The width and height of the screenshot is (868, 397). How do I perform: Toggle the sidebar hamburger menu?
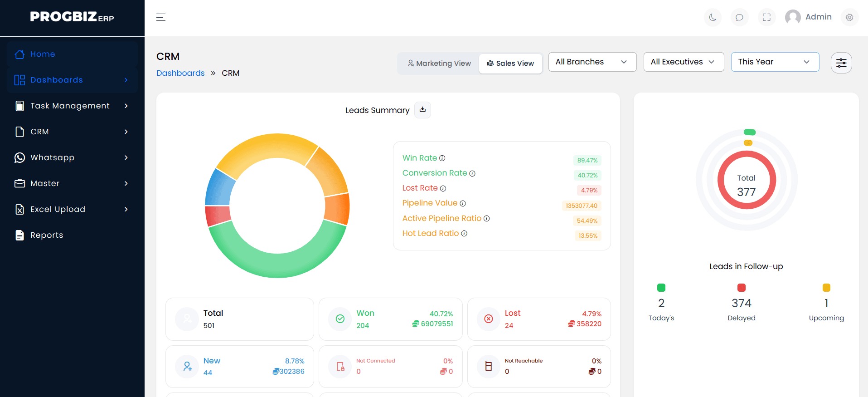coord(161,17)
